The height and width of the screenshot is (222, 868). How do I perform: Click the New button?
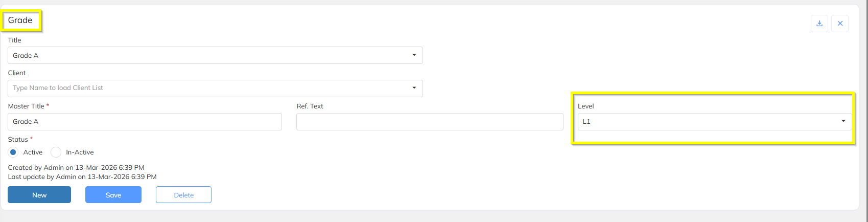click(x=39, y=195)
